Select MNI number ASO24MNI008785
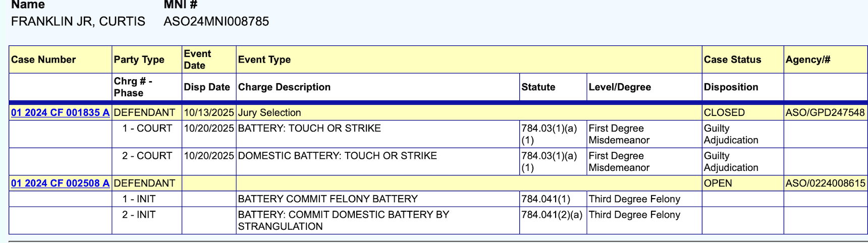The image size is (868, 243). coord(216,21)
